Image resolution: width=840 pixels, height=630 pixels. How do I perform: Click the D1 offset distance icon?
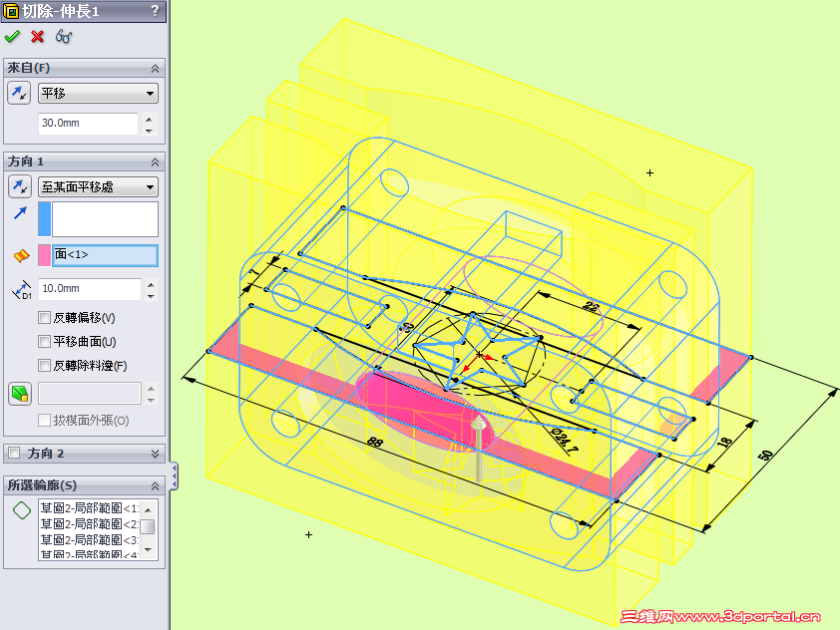click(22, 289)
